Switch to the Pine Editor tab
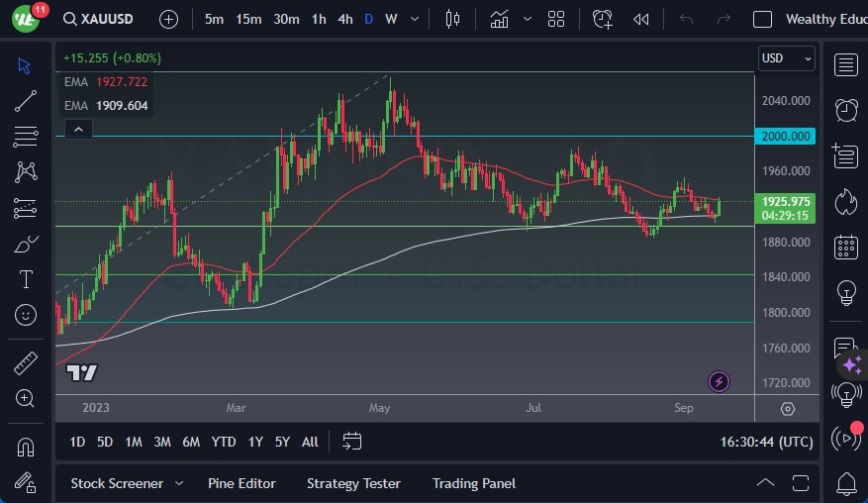This screenshot has height=503, width=868. coord(241,483)
